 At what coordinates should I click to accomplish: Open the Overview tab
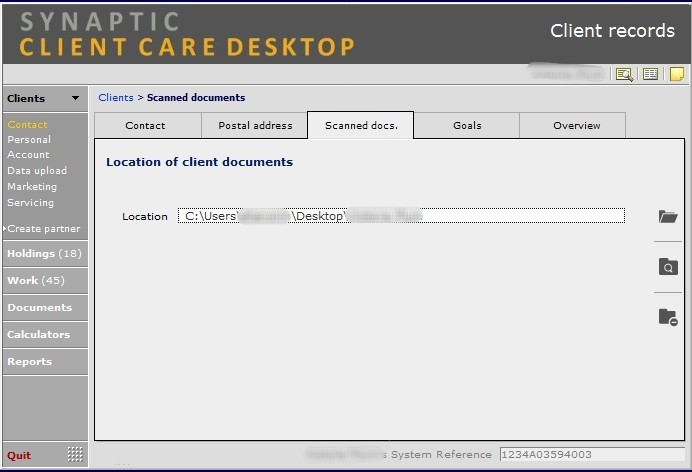[572, 125]
